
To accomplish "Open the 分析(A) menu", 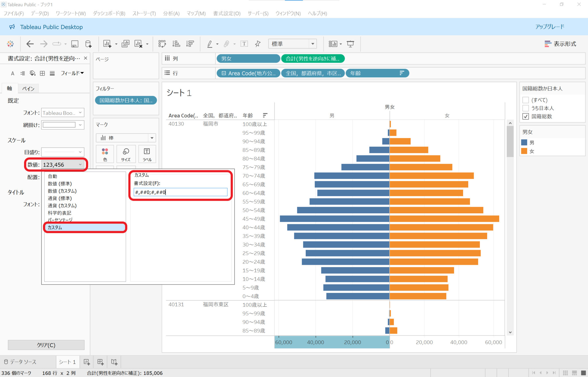I will point(171,13).
